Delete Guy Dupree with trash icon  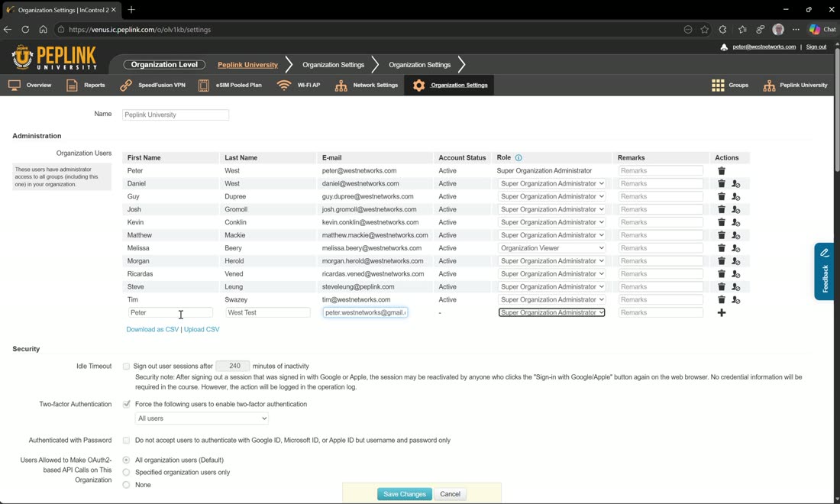721,196
